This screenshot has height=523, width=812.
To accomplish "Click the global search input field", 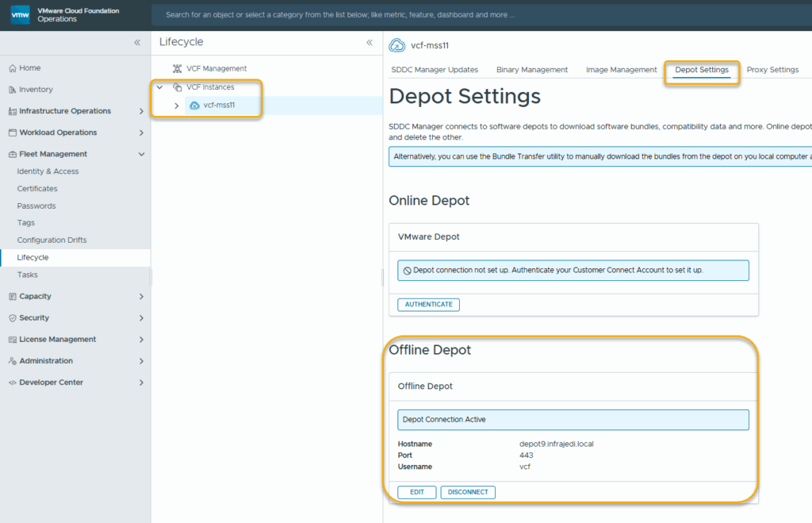I will click(x=476, y=15).
